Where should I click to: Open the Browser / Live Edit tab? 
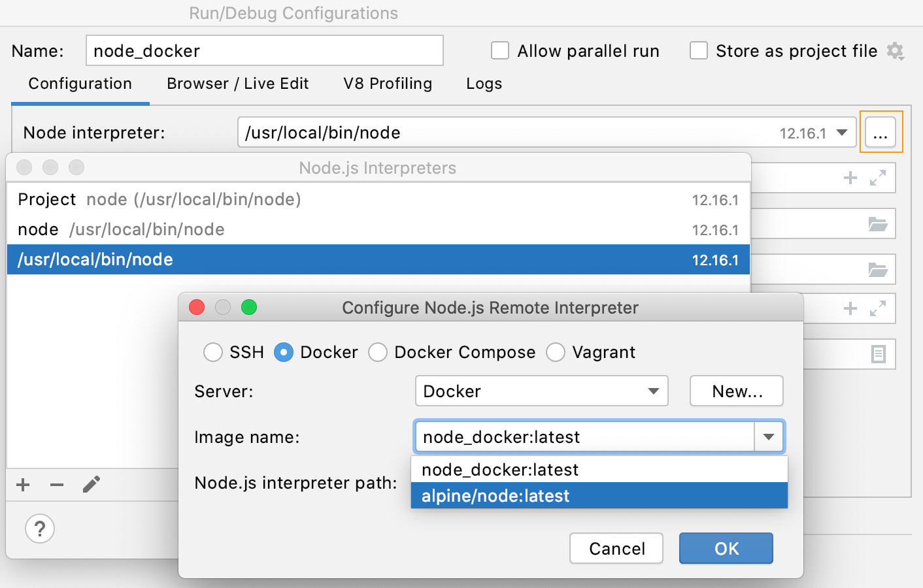click(x=238, y=84)
